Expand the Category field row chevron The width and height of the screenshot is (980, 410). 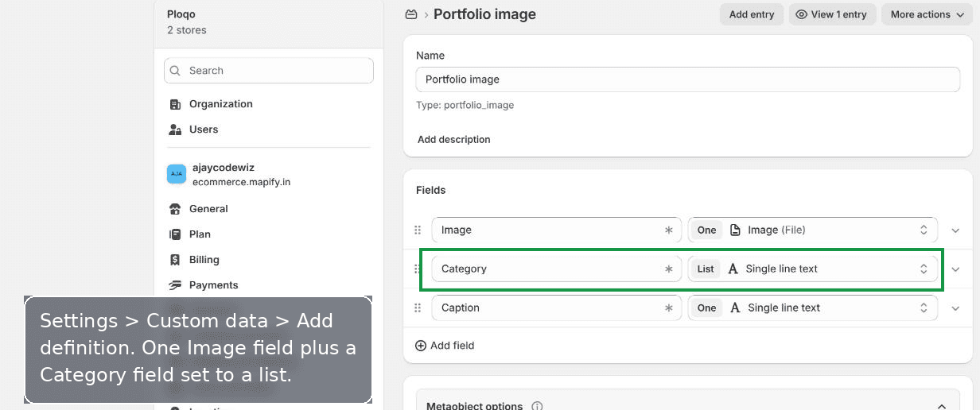[x=955, y=269]
